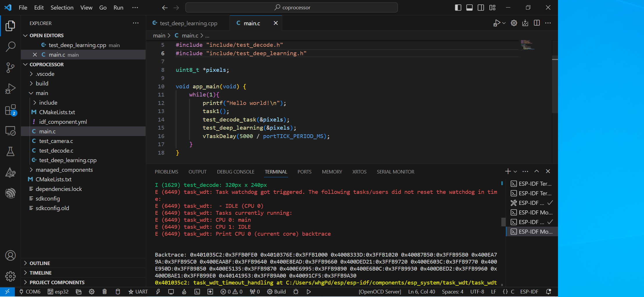Toggle the primary sidebar layout icon
Screen dimensions: 644x297
pos(458,8)
